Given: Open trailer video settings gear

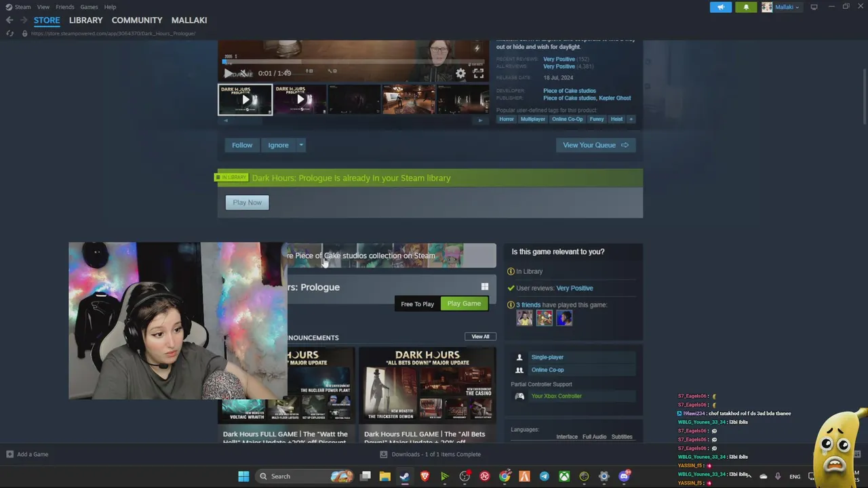Looking at the screenshot, I should click(460, 73).
